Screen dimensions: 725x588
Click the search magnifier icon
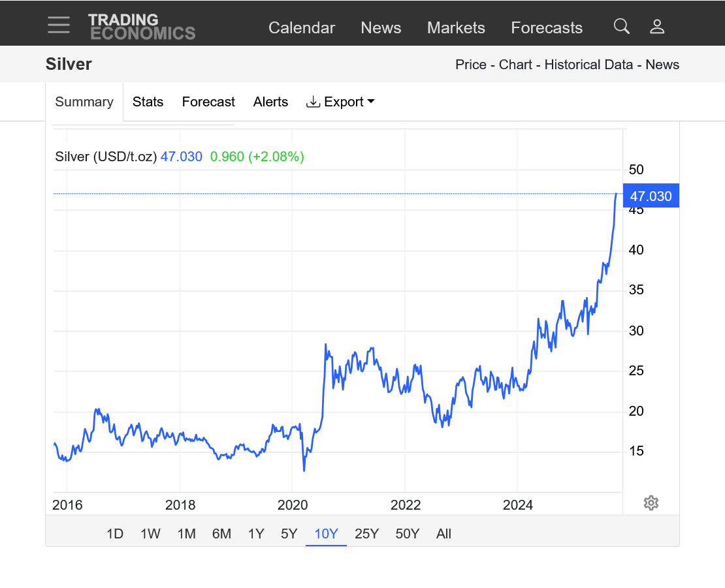coord(622,26)
